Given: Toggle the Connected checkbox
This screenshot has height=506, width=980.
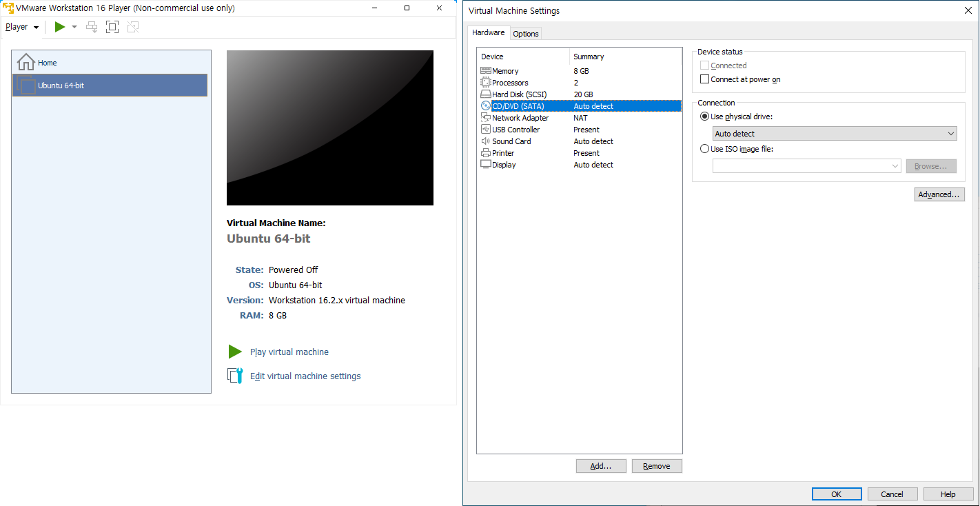Looking at the screenshot, I should coord(704,65).
